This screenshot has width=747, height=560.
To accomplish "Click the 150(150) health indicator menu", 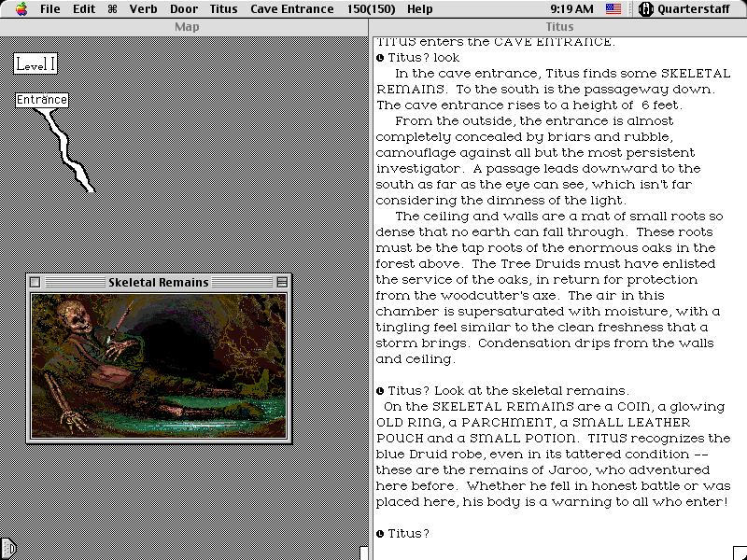I will click(371, 8).
